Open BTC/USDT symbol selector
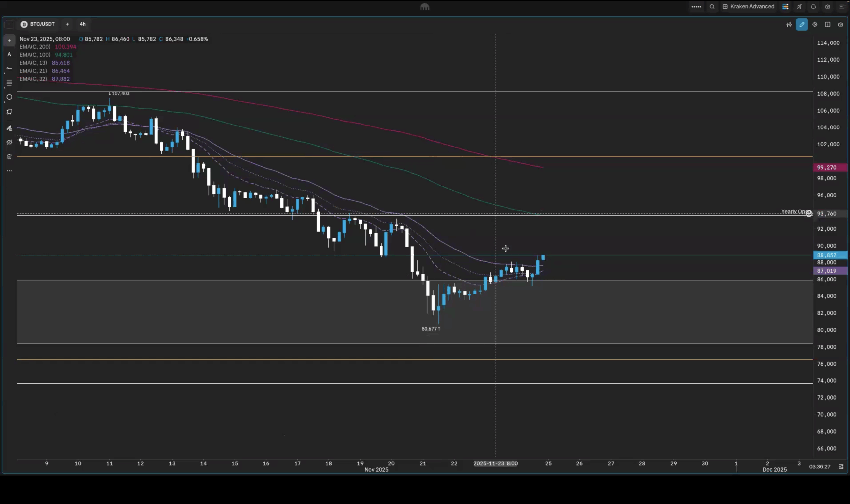 click(38, 24)
